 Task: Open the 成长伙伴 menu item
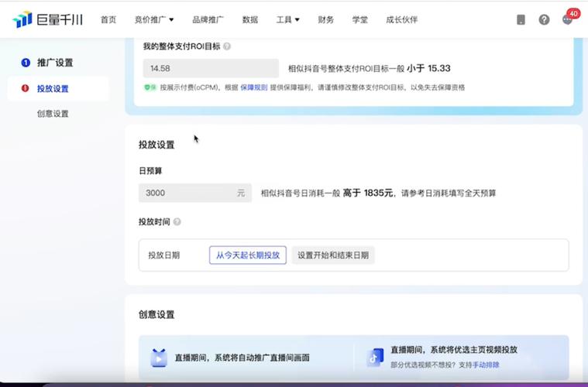[401, 20]
